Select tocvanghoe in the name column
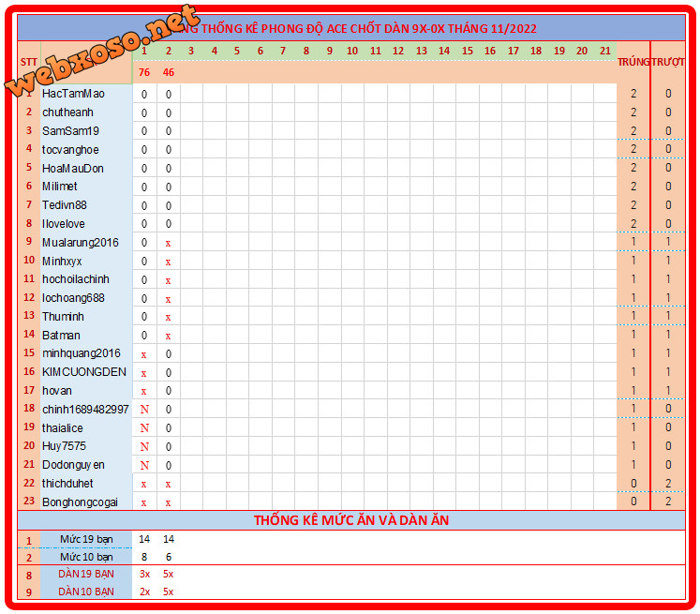Viewport: 700px width, 614px height. [70, 150]
